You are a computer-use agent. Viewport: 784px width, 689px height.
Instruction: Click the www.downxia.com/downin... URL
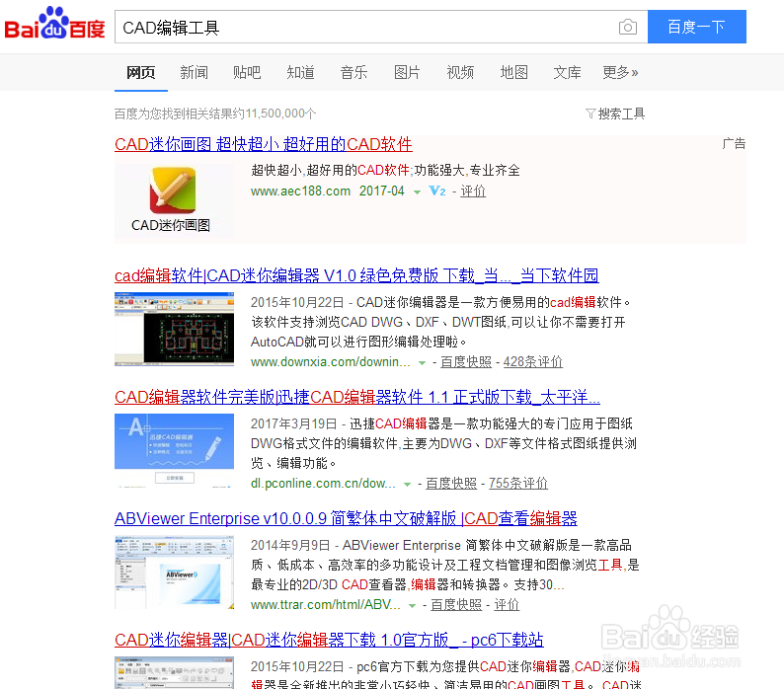(x=331, y=362)
